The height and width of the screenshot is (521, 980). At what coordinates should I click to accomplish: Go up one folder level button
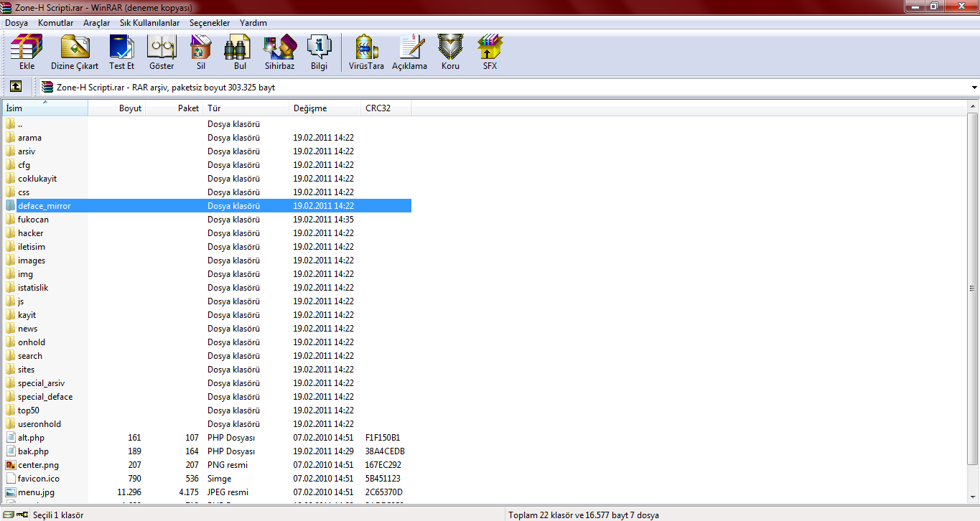[x=16, y=87]
